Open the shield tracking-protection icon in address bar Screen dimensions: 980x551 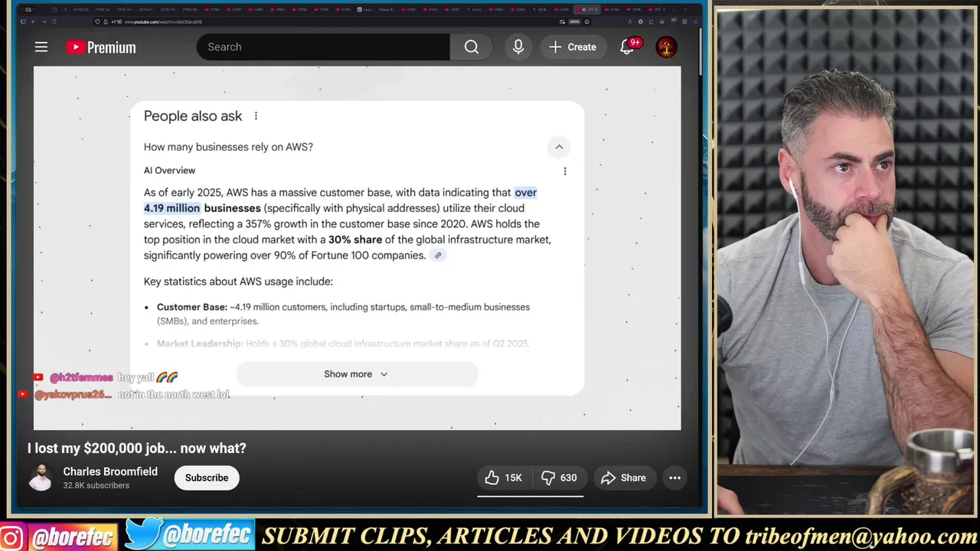point(97,21)
